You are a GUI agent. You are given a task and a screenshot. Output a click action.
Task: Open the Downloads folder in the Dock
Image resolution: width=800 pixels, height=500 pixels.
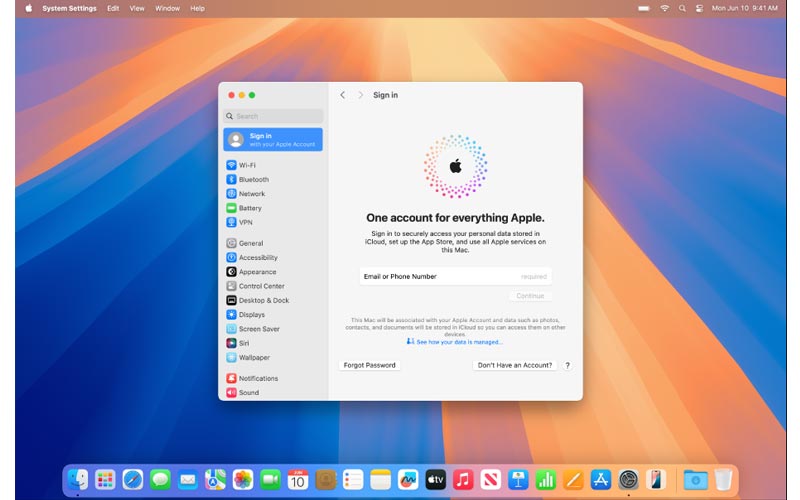[695, 480]
